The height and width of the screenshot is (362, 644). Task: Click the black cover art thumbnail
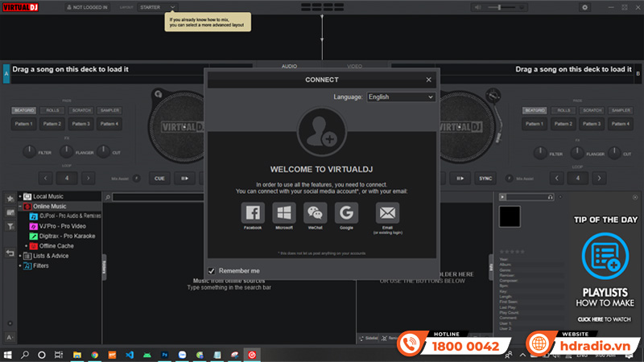click(510, 216)
